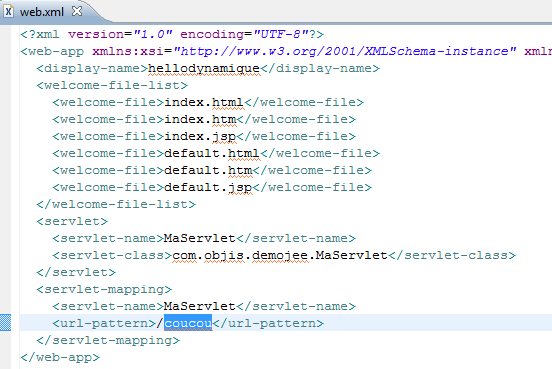
Task: Click the version value "1.0"
Action: tap(152, 35)
